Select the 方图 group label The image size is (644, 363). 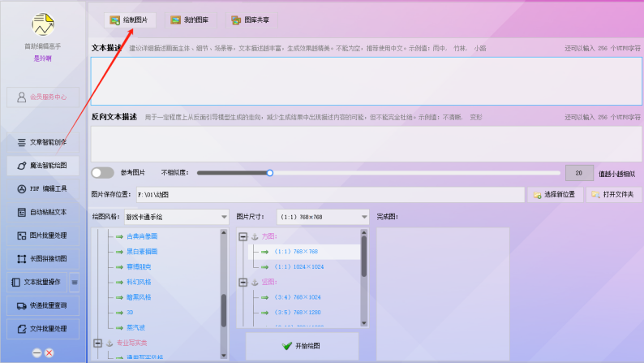[269, 236]
